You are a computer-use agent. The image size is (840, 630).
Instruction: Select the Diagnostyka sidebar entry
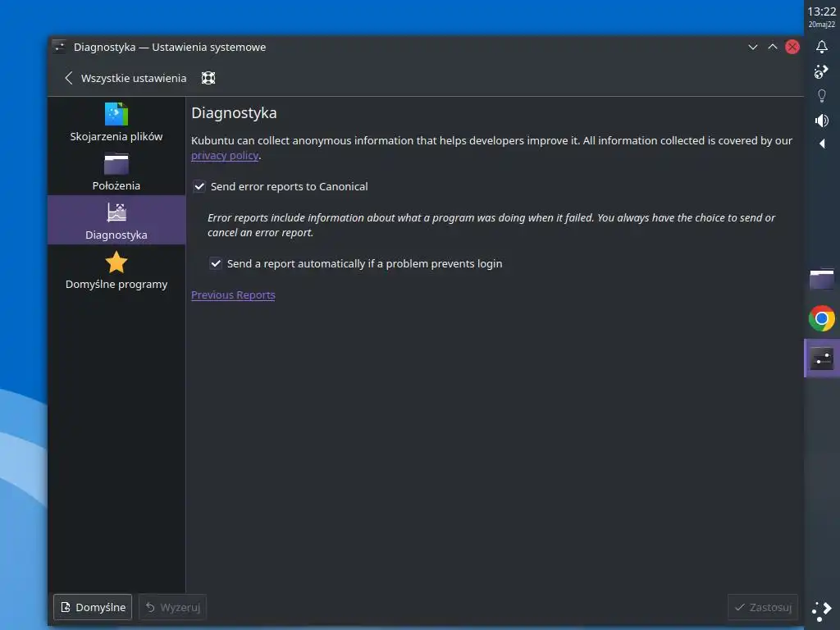[x=116, y=220]
